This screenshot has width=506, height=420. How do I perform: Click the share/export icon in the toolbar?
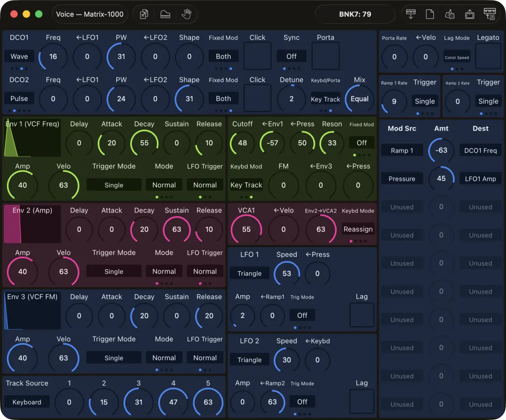coord(470,14)
